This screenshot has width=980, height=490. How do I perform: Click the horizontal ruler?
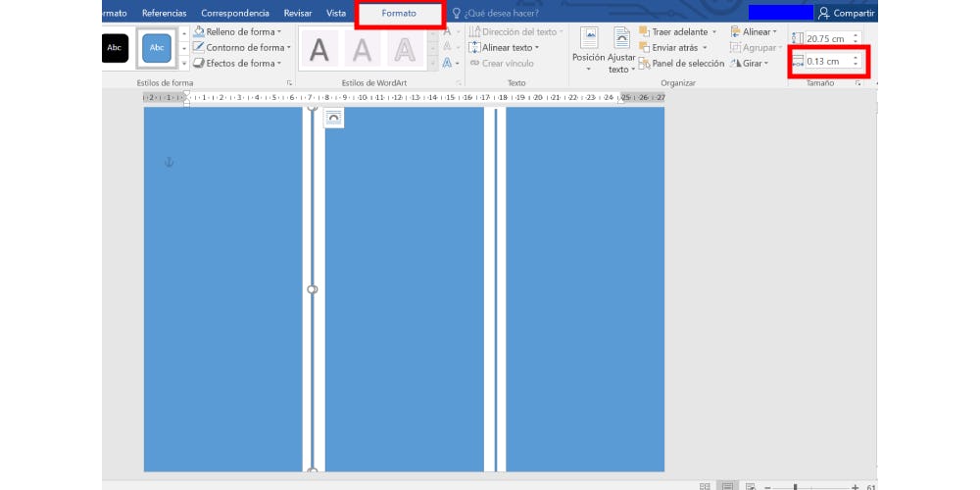tap(404, 97)
